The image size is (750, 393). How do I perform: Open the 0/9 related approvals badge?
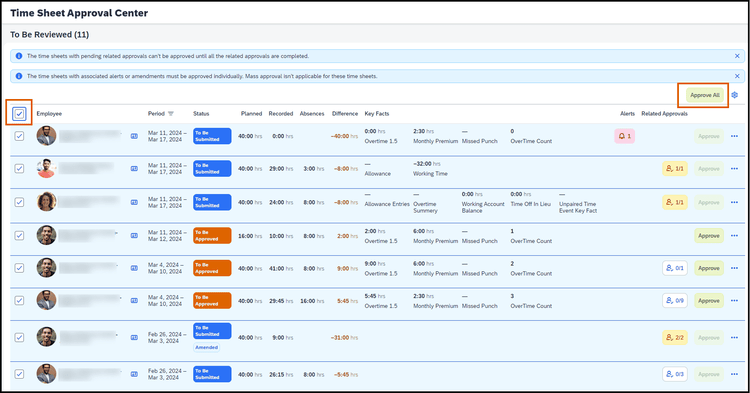tap(674, 301)
